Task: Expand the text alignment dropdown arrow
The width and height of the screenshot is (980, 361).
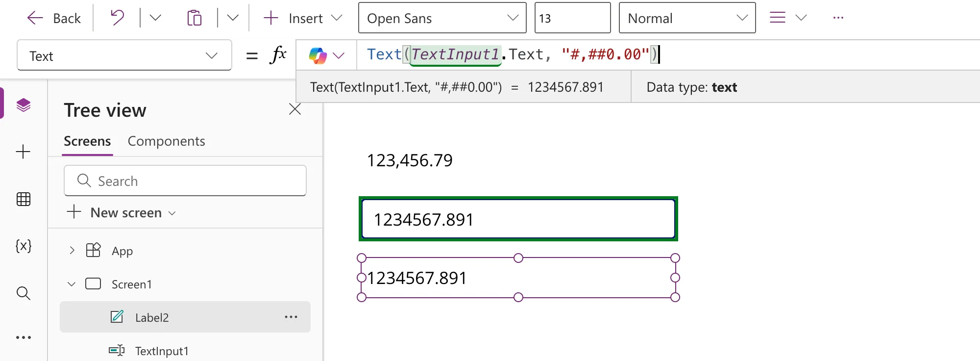Action: (801, 18)
